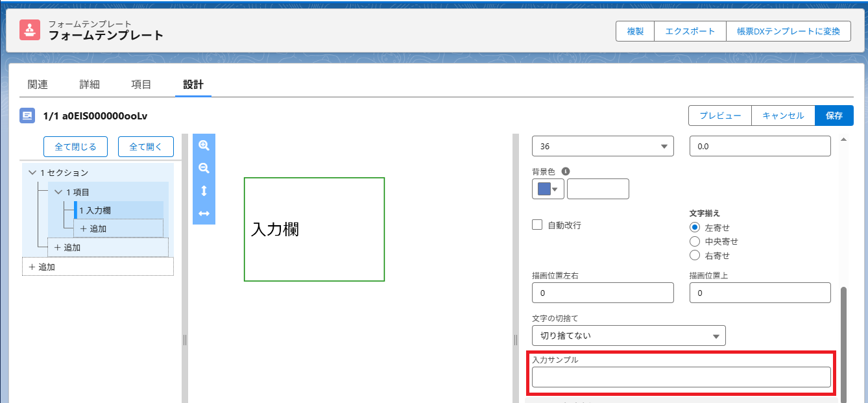Enable the 自動改行 checkbox
This screenshot has height=403, width=868.
point(537,225)
